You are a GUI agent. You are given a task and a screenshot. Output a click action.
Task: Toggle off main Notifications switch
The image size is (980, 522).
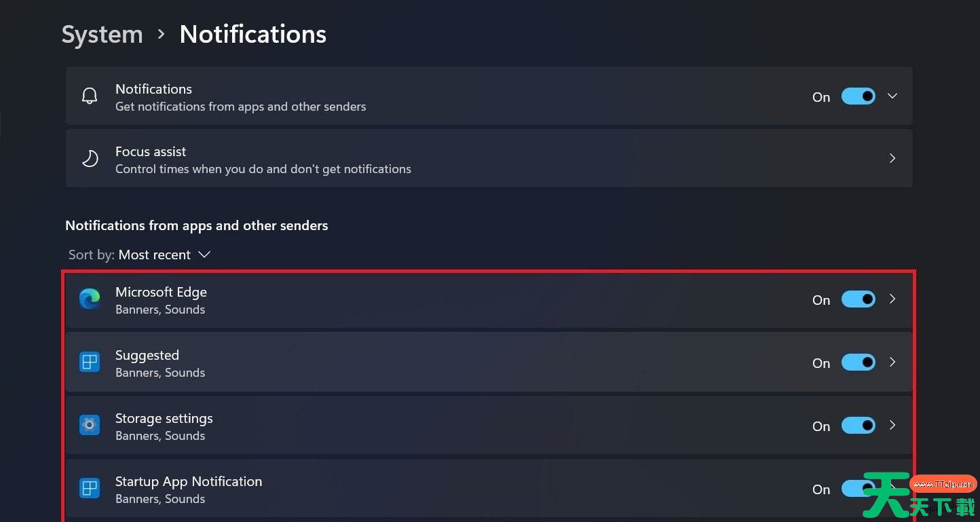[859, 96]
